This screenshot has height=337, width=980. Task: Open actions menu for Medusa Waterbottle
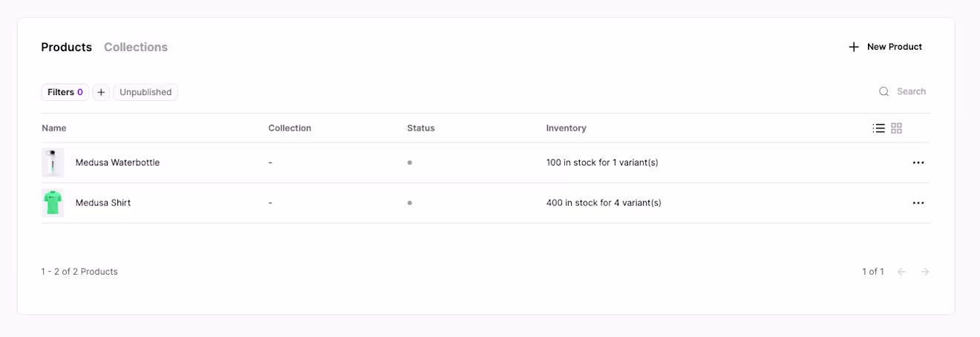(918, 163)
